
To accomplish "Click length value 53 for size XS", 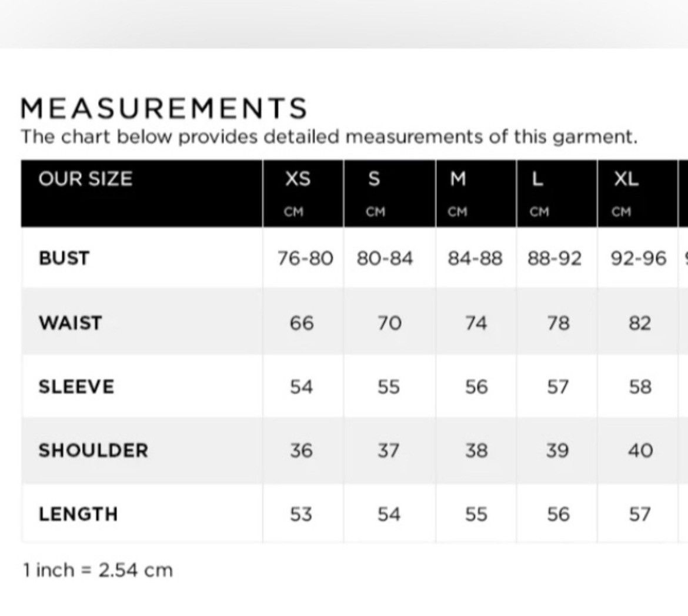I will 301,514.
